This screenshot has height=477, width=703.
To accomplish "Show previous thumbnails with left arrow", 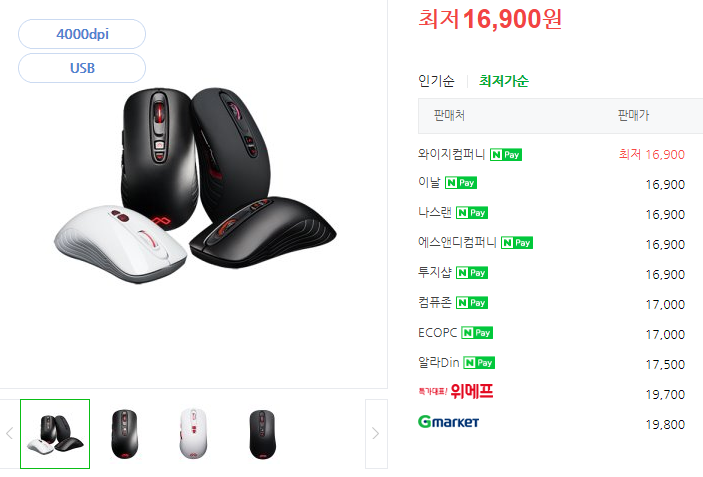I will (x=9, y=434).
